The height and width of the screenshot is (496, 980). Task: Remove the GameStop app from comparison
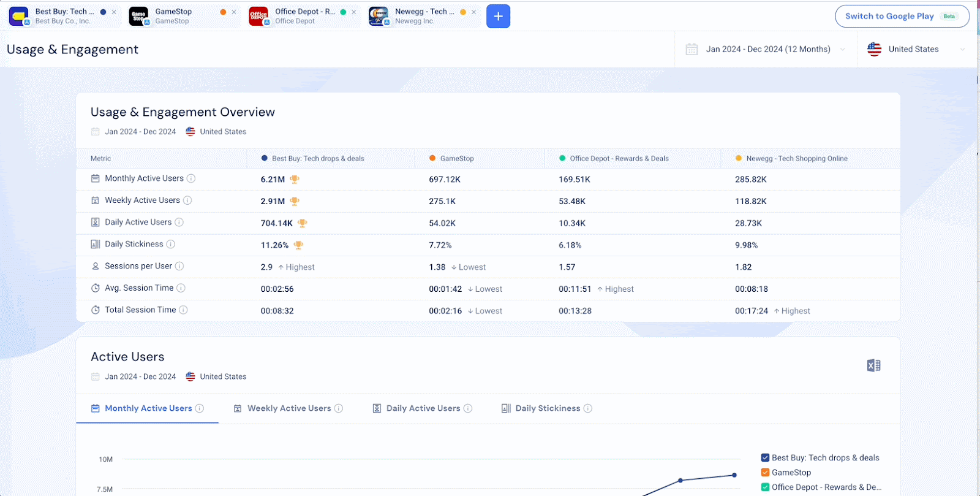[234, 12]
